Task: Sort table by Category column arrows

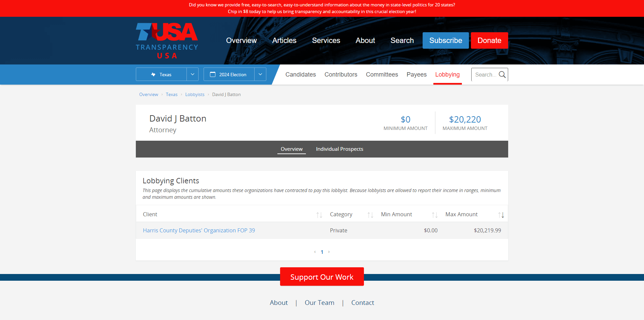Action: point(370,215)
